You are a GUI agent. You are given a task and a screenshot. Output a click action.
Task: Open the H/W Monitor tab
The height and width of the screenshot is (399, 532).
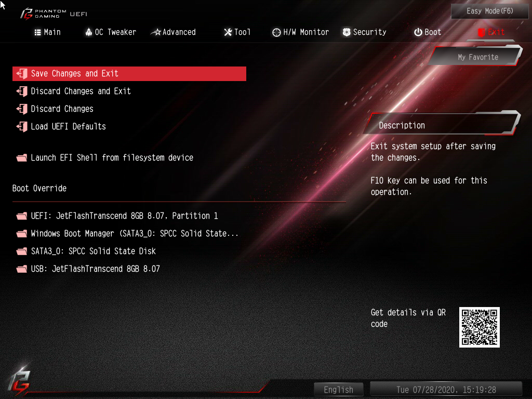click(x=301, y=32)
